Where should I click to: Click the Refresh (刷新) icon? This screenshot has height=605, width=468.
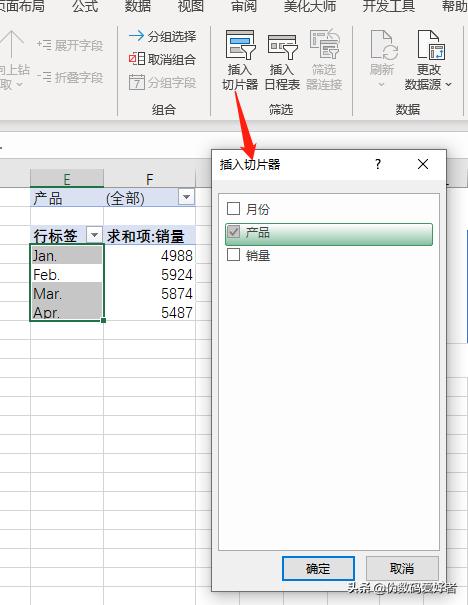pyautogui.click(x=382, y=45)
